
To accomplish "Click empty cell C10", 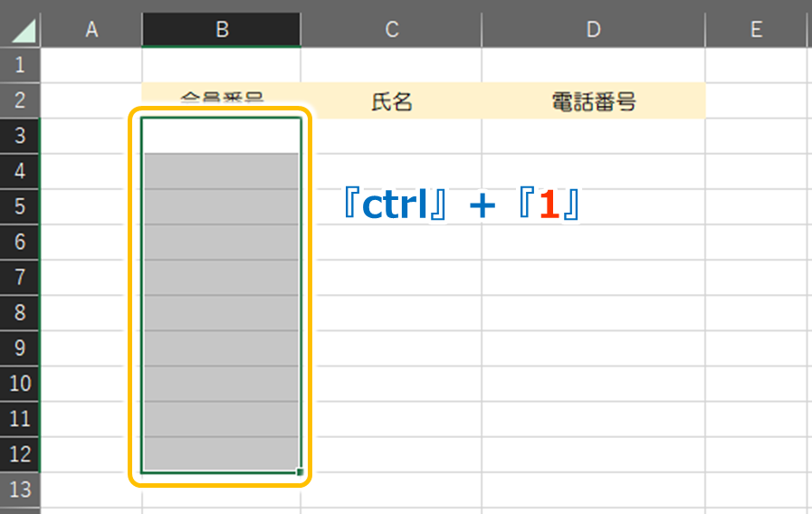I will click(391, 384).
